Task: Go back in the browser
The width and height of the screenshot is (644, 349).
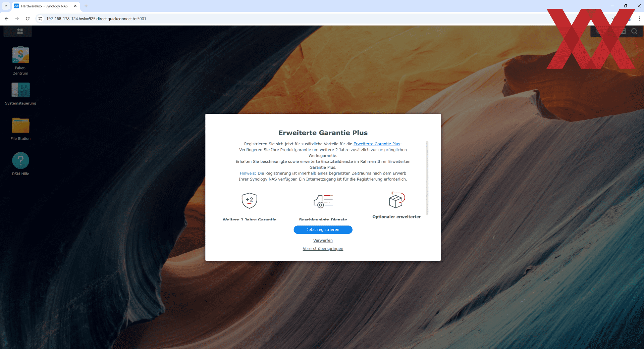Action: [6, 19]
